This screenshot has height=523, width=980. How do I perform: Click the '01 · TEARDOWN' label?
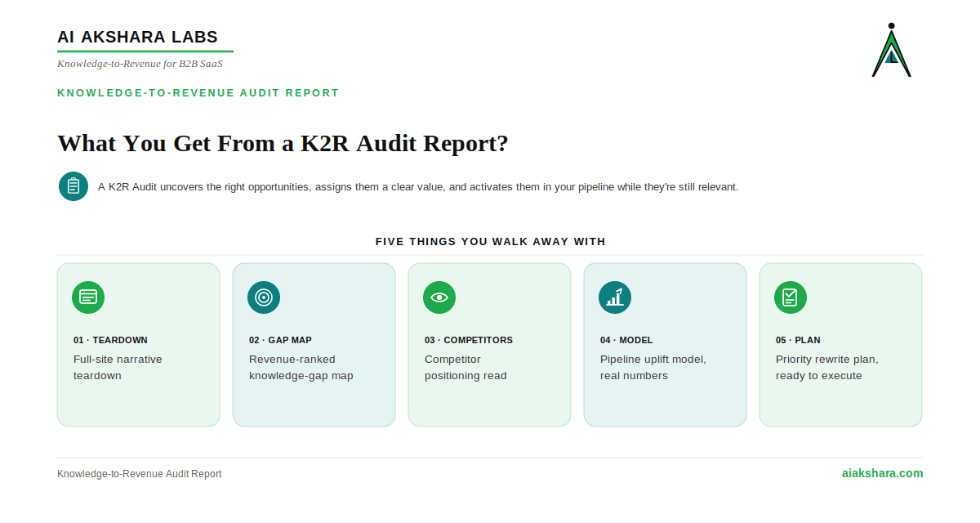coord(110,340)
